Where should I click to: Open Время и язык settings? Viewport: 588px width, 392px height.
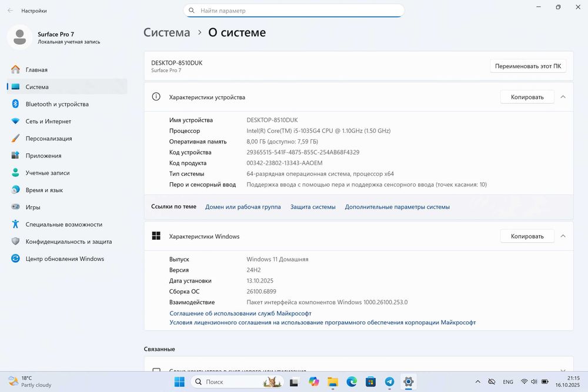click(67, 190)
